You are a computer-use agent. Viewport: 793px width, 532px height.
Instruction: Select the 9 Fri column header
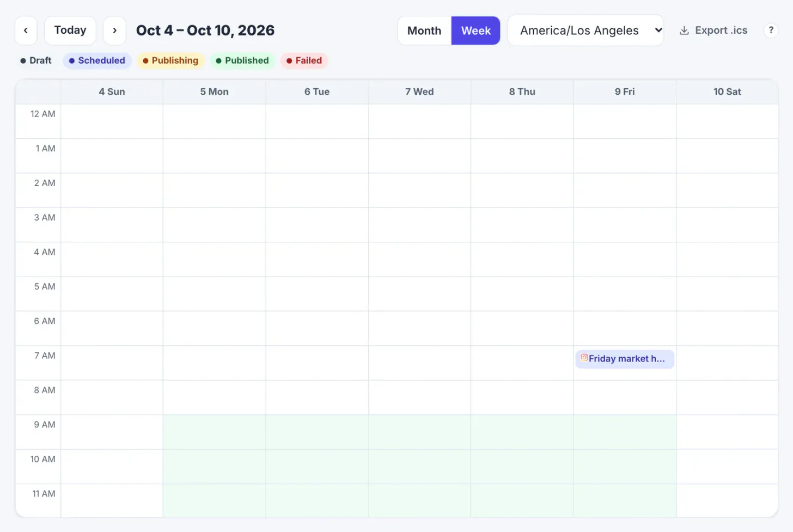tap(625, 92)
